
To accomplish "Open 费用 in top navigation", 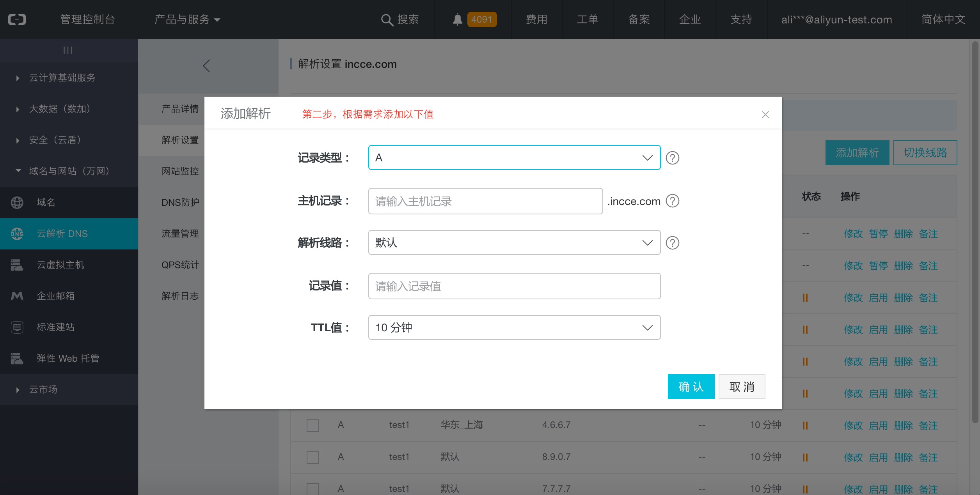I will click(536, 19).
